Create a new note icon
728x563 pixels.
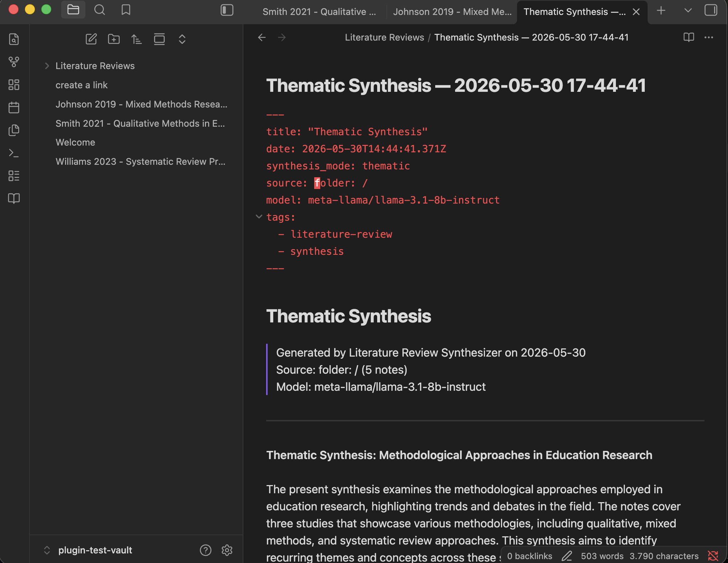[91, 39]
